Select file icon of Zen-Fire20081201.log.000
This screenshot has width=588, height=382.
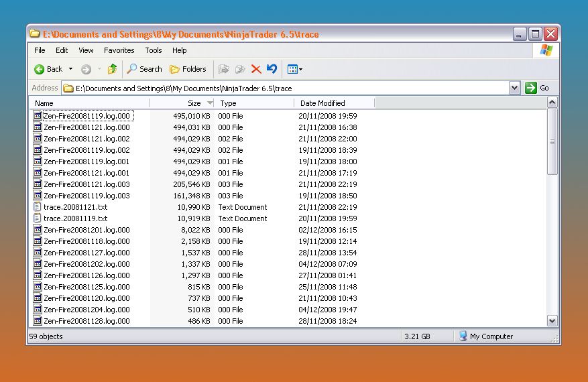(38, 229)
